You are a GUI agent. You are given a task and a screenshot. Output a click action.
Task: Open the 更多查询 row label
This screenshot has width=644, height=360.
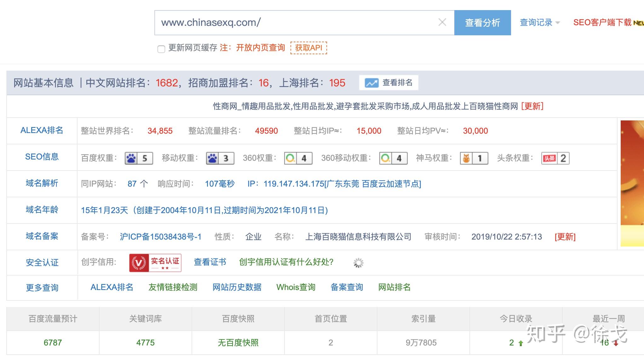(x=42, y=287)
